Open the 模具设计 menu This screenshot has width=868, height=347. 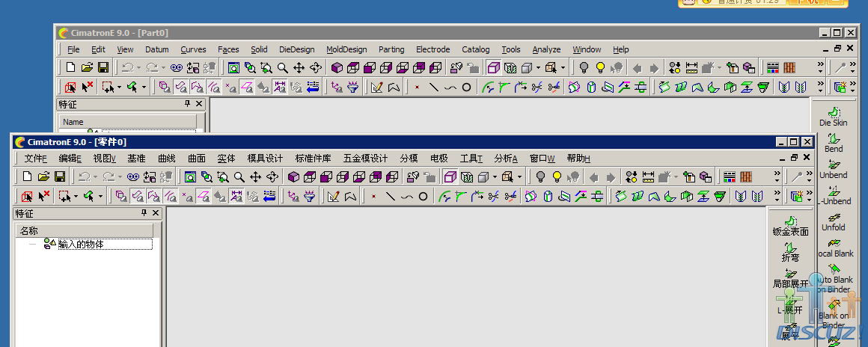(265, 159)
